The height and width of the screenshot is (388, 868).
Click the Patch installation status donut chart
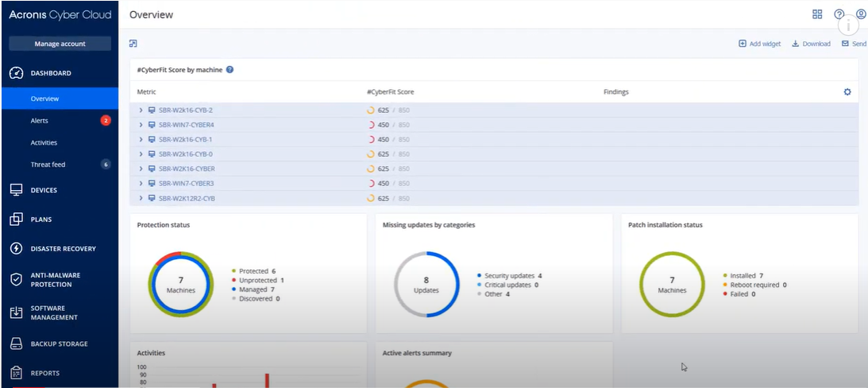[x=672, y=285]
